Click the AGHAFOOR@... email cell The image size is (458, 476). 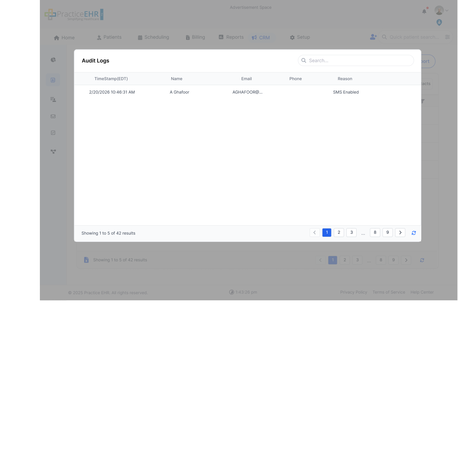[x=247, y=92]
